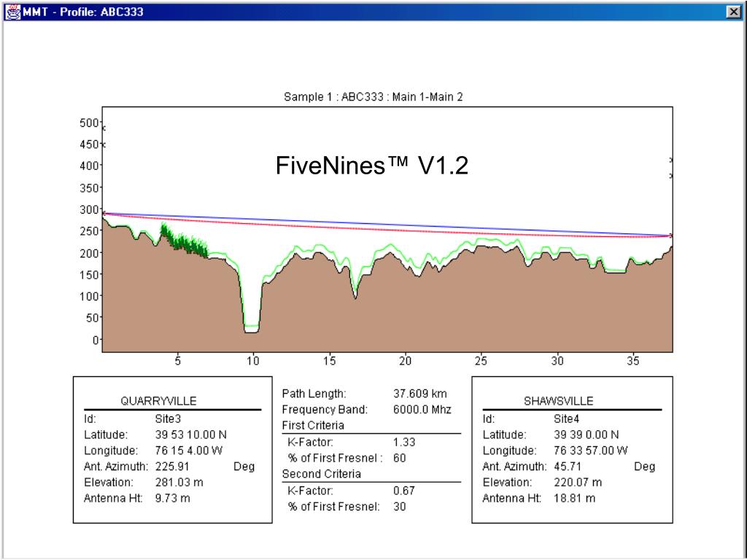Select second Fresnel percentage value 30

(399, 507)
